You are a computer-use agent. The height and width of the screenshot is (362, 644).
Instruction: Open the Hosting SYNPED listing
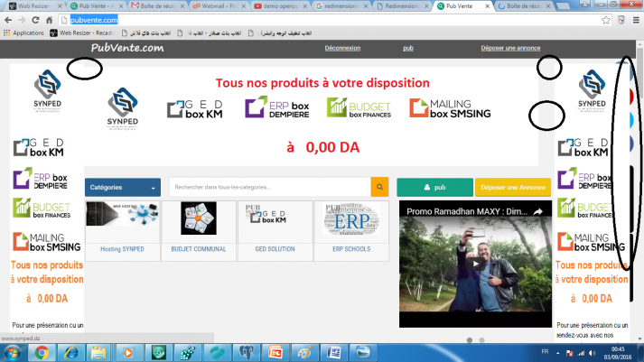tap(122, 249)
